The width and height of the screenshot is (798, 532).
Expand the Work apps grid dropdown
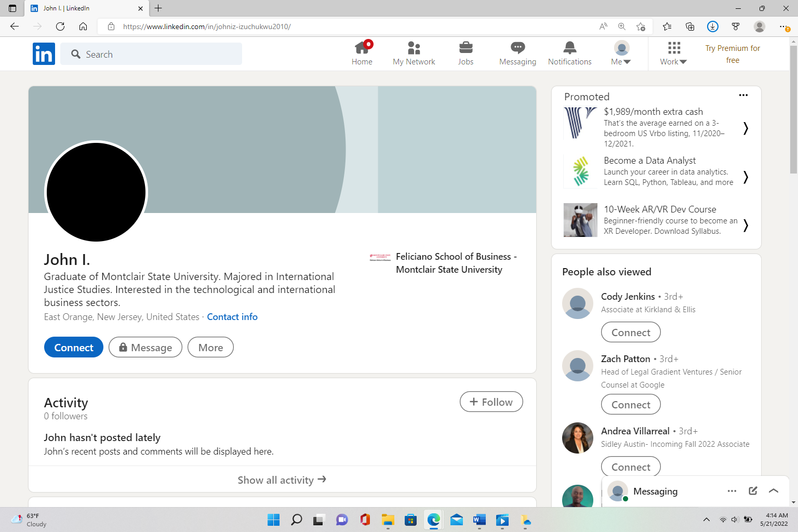(x=674, y=54)
